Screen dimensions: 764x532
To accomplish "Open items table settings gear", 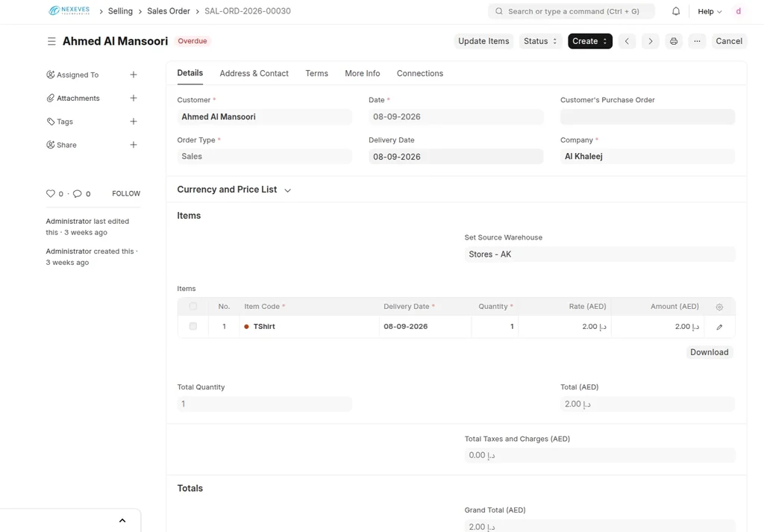I will (x=719, y=307).
